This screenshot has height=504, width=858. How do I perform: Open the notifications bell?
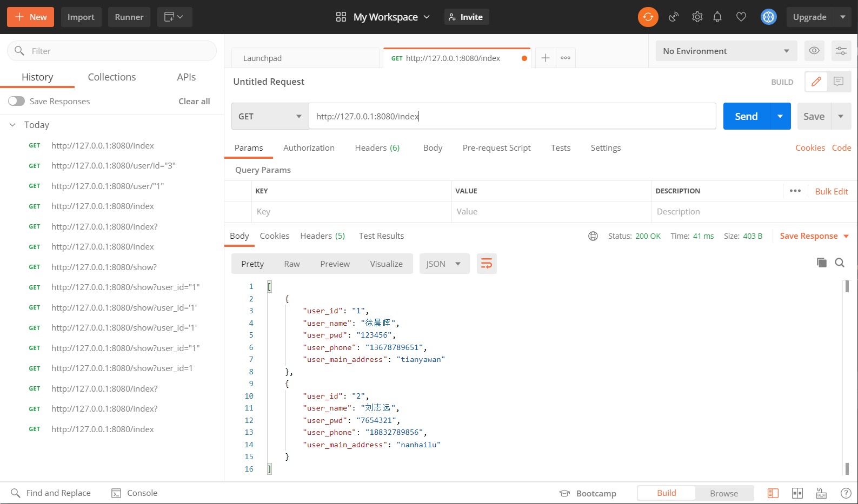pos(717,17)
